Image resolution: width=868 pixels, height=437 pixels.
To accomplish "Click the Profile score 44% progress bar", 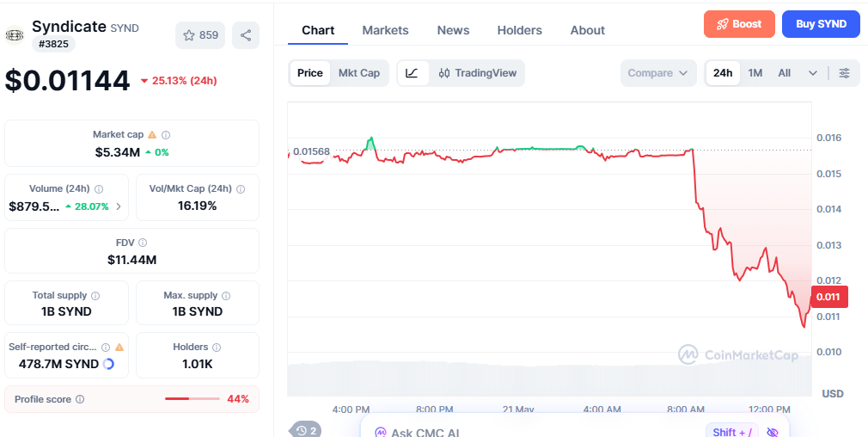I will [x=193, y=399].
